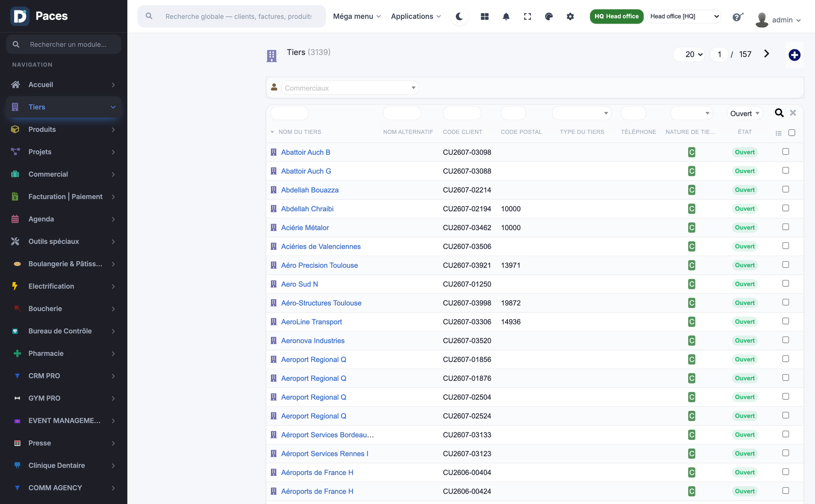Sort by Nom du tiers column header
This screenshot has height=504, width=815.
299,132
